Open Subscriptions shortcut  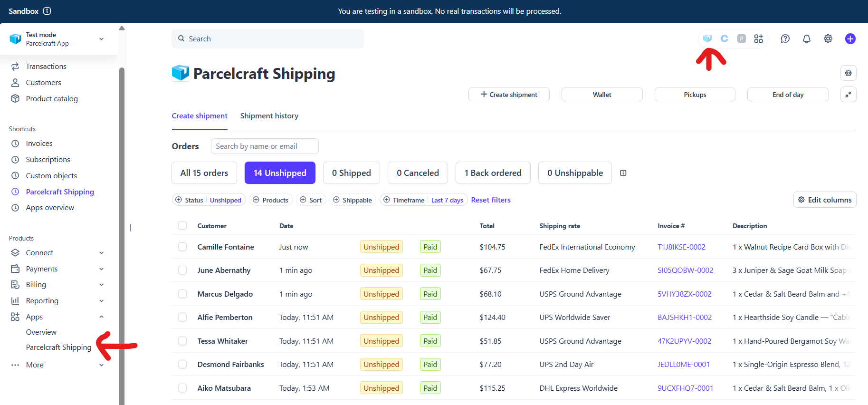click(48, 160)
